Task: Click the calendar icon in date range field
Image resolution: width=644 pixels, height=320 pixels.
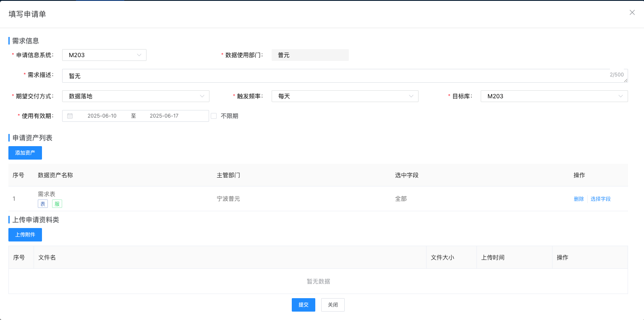Action: 70,116
